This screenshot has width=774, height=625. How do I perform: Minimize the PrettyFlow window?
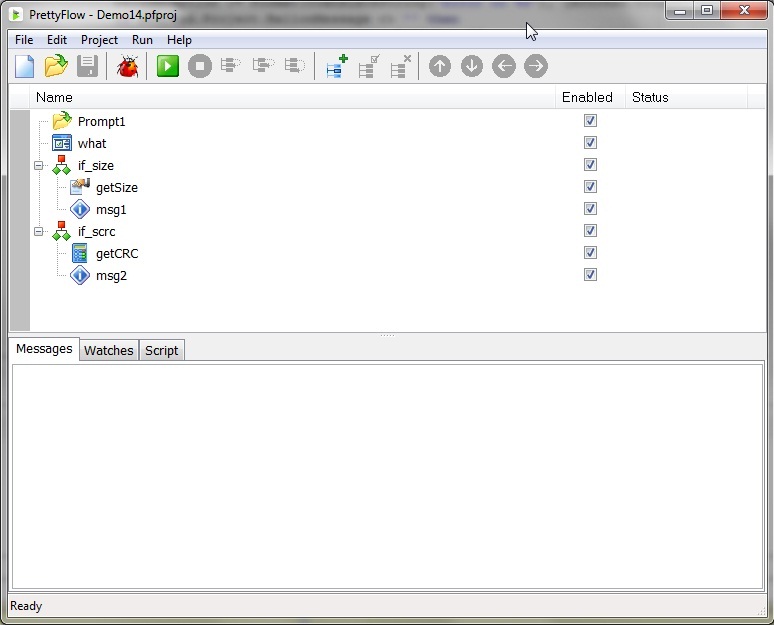[680, 11]
